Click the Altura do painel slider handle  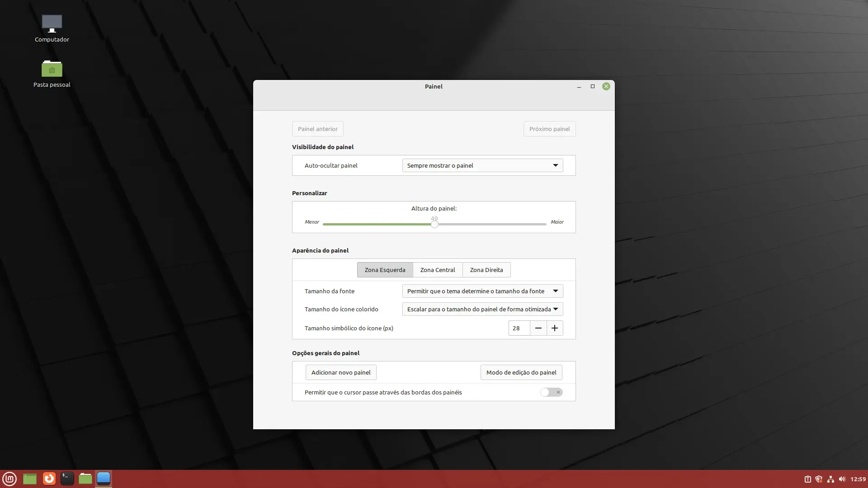(434, 224)
